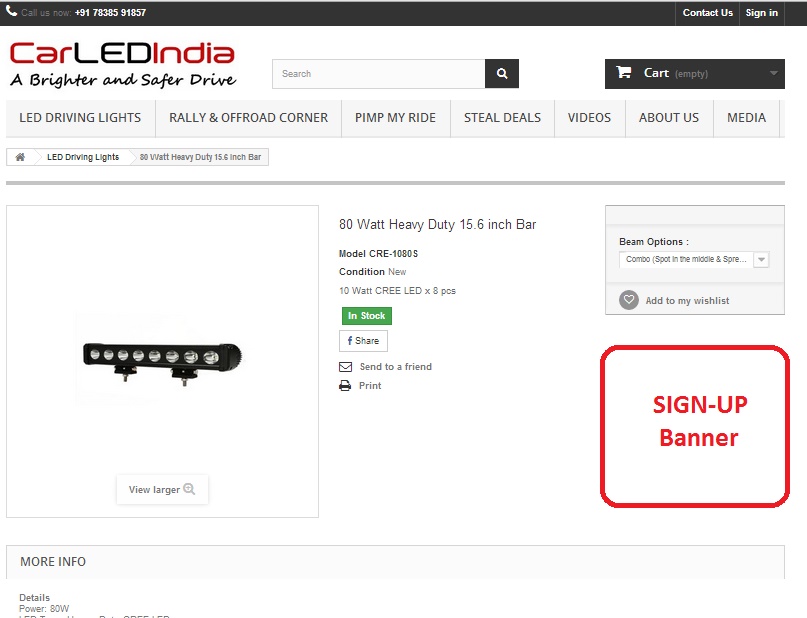
Task: Open the MORE INFO section header
Action: tap(395, 561)
